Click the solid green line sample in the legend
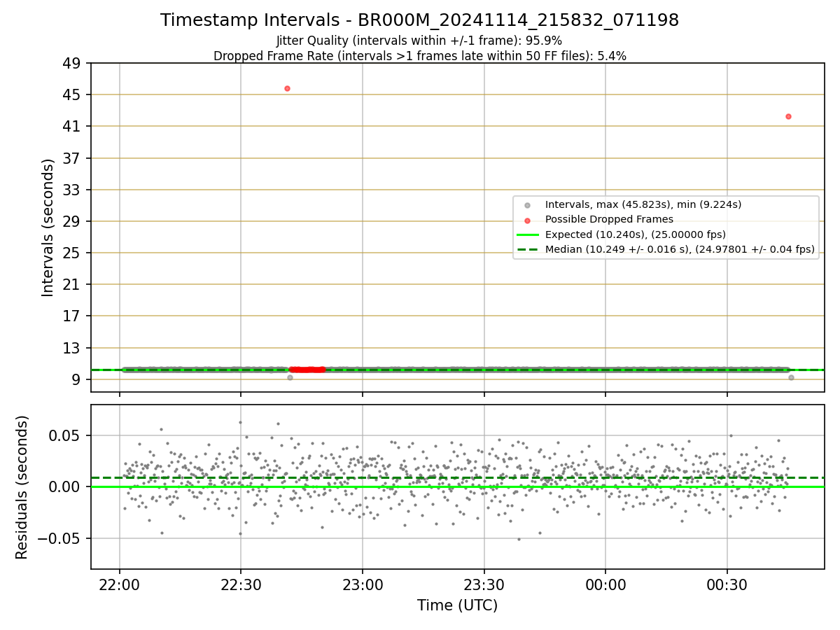 (527, 234)
